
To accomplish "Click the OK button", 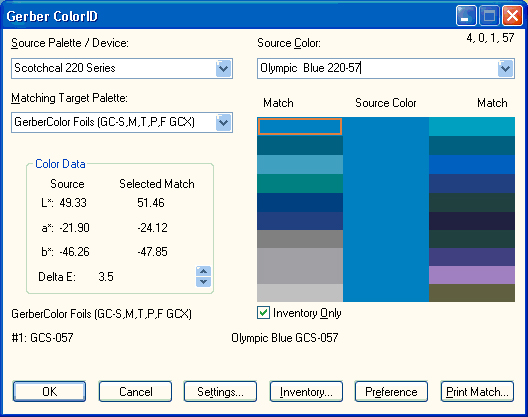I will point(50,391).
